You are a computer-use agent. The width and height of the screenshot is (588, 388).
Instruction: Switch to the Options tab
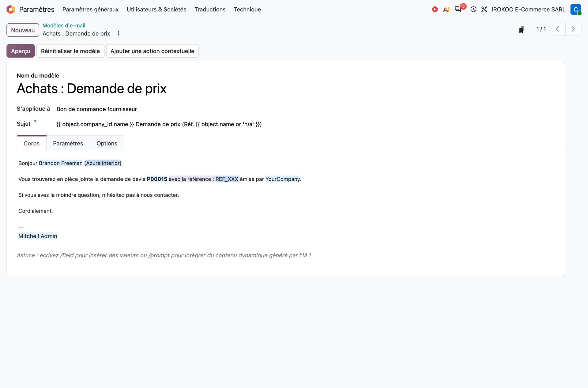pos(107,143)
